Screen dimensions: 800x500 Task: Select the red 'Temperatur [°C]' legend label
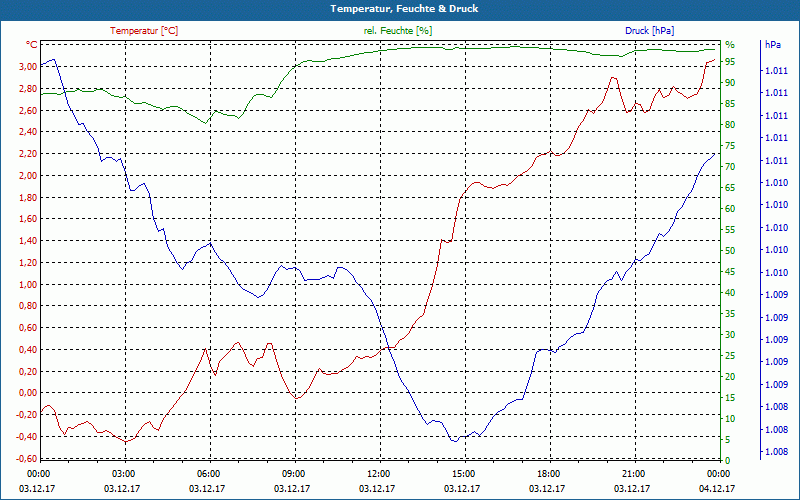pos(144,31)
